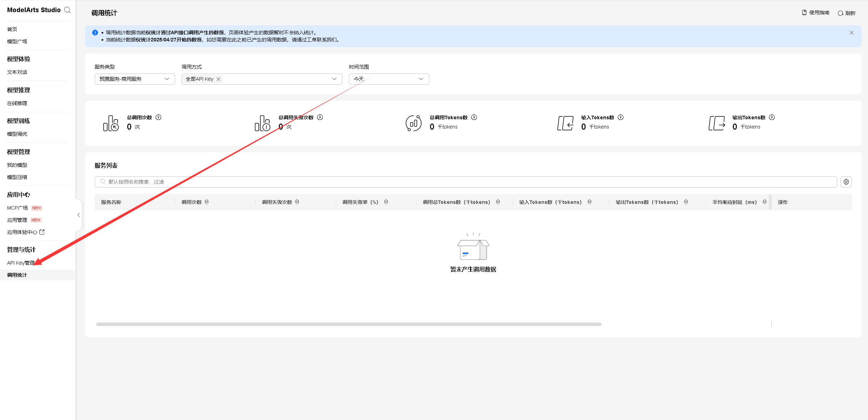
Task: Sort by 调用失败率 column
Action: point(386,202)
